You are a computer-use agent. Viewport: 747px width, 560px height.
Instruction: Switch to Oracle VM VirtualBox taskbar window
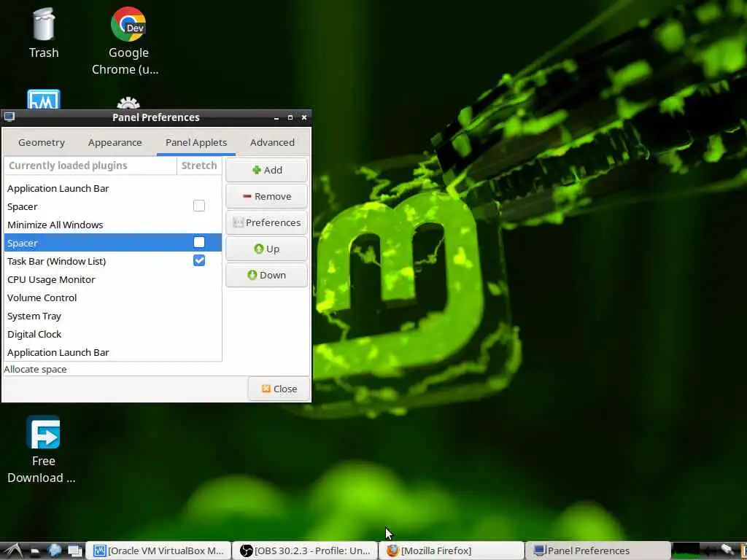click(x=158, y=551)
